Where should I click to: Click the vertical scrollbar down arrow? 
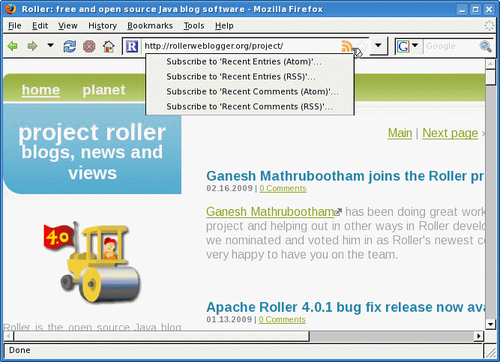click(490, 324)
